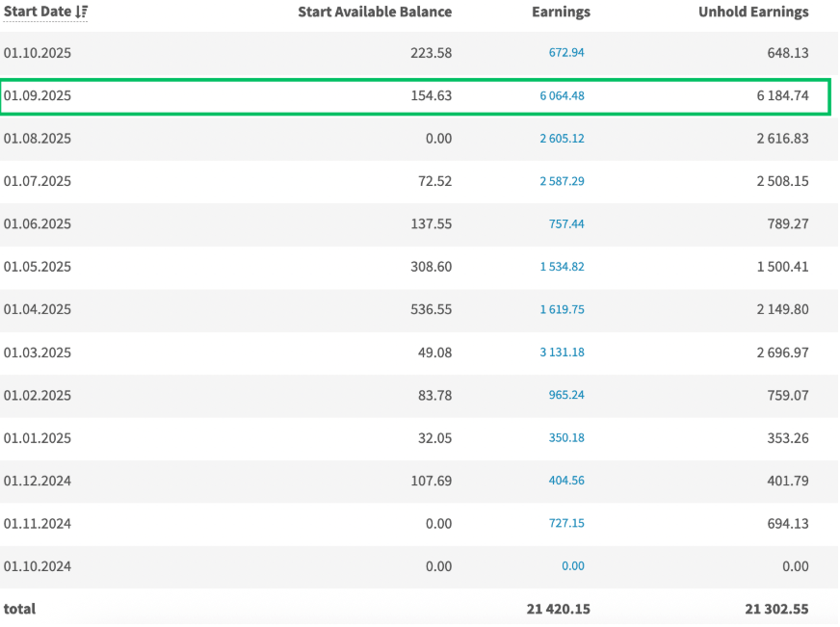
Task: Open the 3 131.18 earnings link
Action: click(x=562, y=353)
